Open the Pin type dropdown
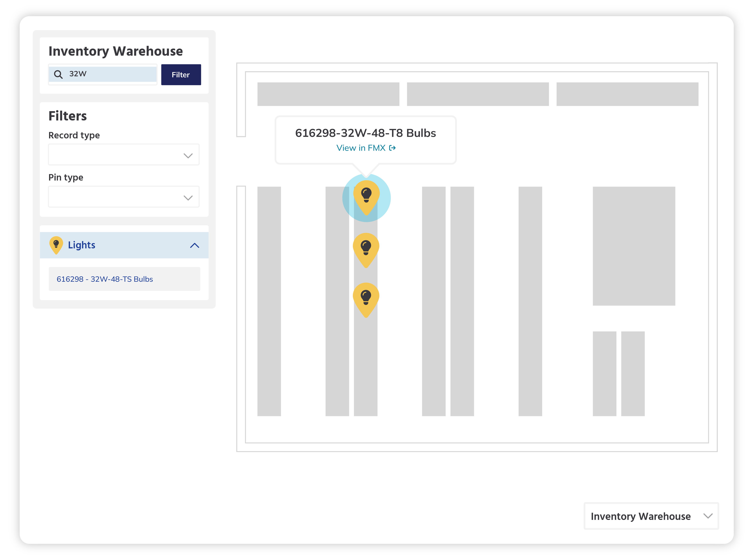 pos(124,197)
